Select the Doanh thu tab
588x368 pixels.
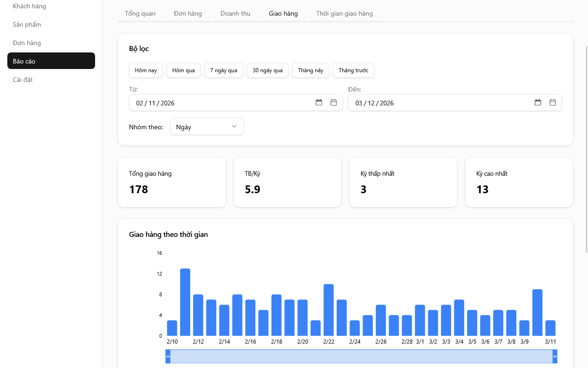coord(235,13)
